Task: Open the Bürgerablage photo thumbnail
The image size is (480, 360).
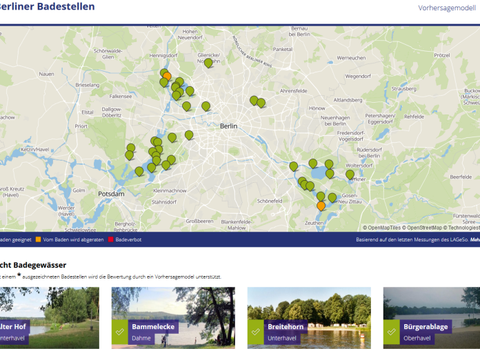Action: (x=432, y=318)
